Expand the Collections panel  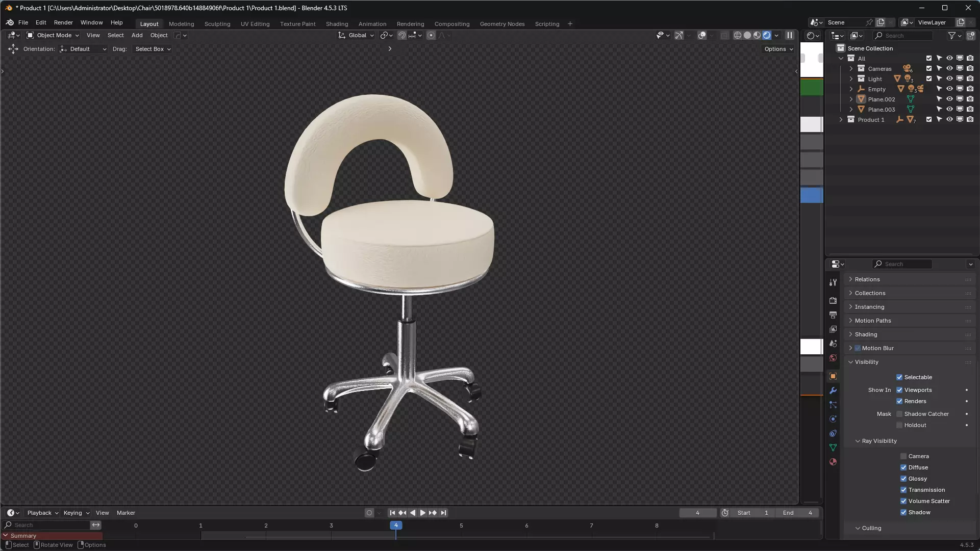(x=910, y=293)
